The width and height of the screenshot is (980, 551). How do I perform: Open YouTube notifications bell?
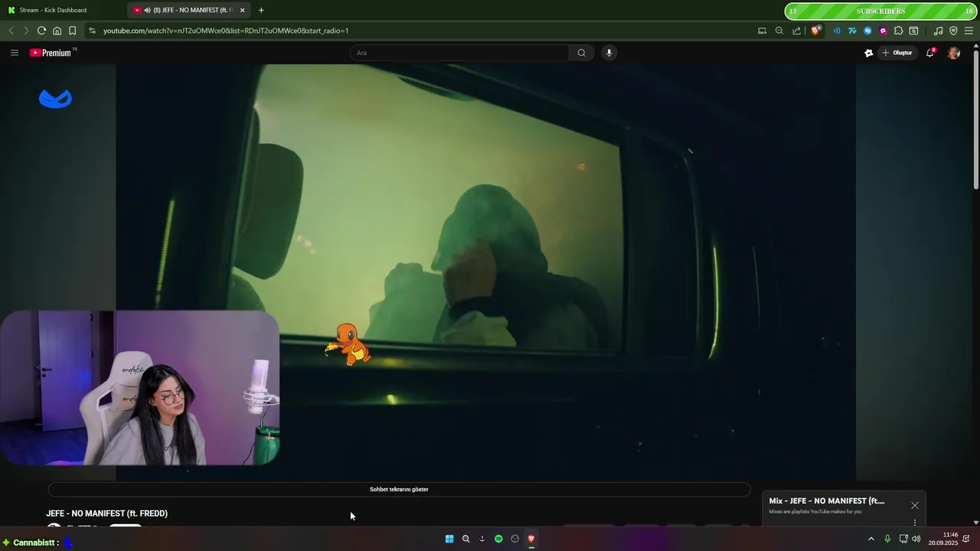(930, 53)
